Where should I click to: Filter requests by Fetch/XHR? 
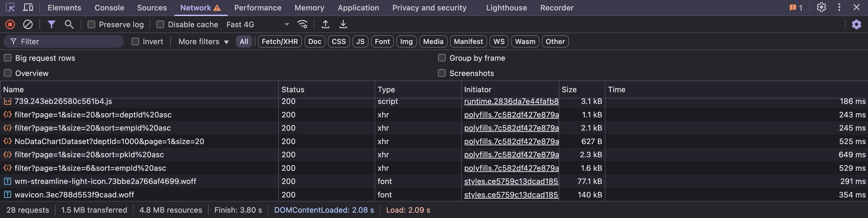tap(279, 41)
